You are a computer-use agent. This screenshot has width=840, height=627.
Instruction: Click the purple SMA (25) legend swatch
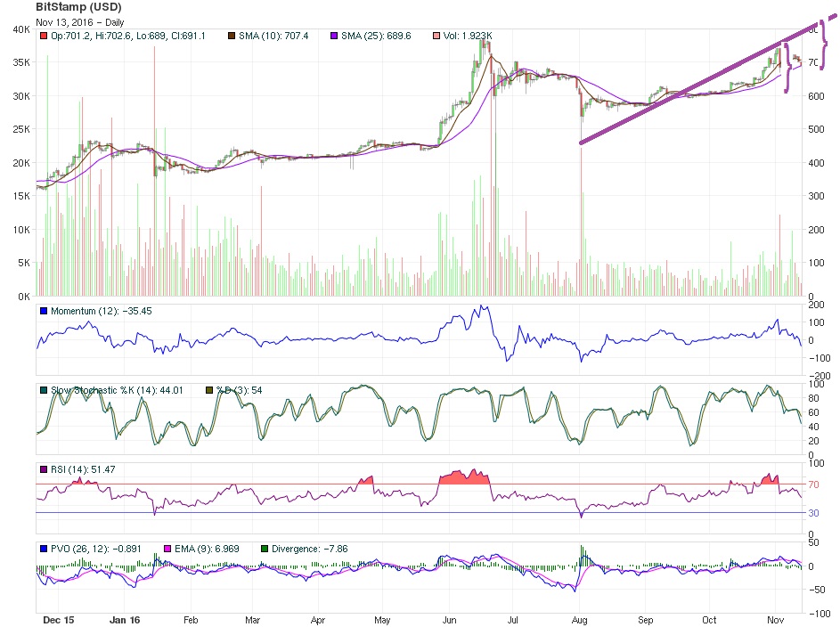(334, 36)
